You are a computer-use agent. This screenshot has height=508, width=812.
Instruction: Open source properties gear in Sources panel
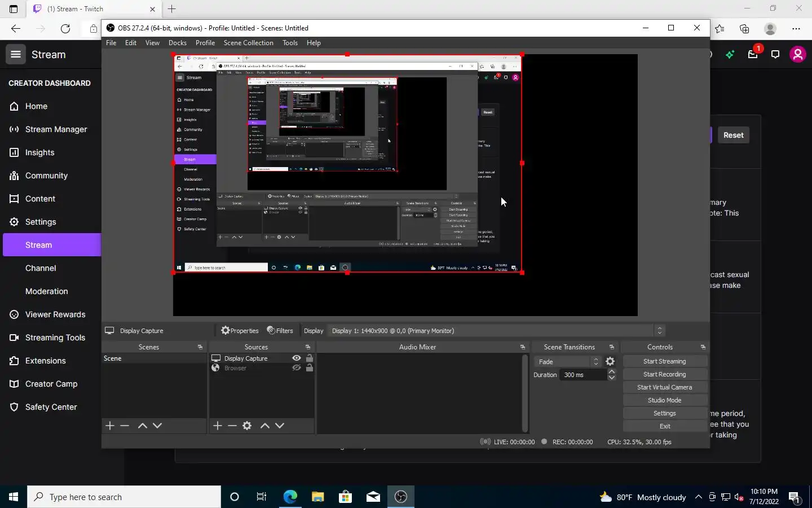[247, 426]
